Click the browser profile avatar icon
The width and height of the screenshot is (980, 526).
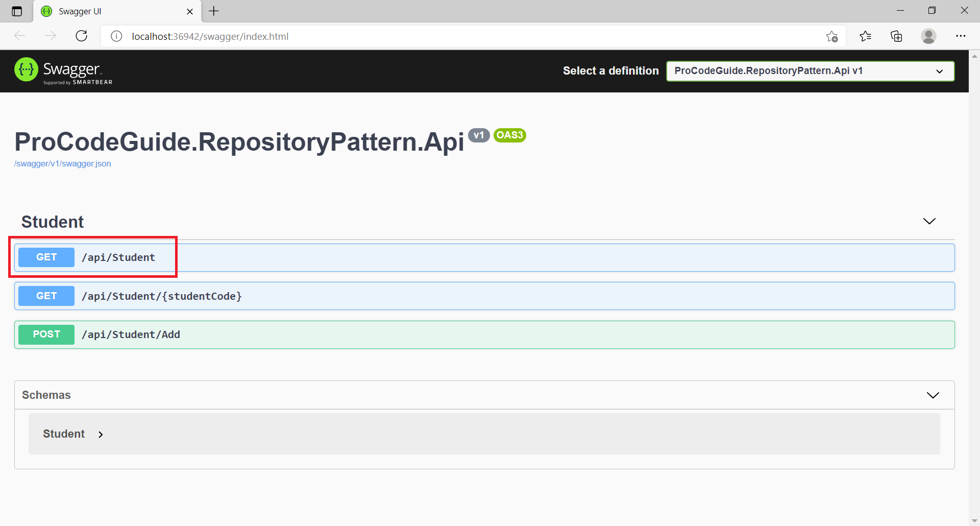929,36
